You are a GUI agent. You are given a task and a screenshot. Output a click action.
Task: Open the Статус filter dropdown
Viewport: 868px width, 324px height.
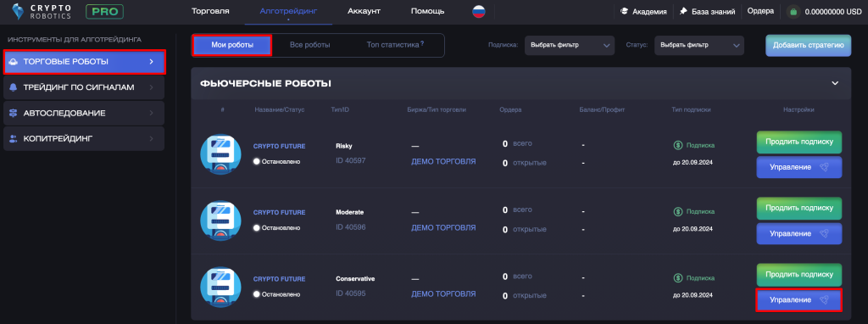click(699, 46)
